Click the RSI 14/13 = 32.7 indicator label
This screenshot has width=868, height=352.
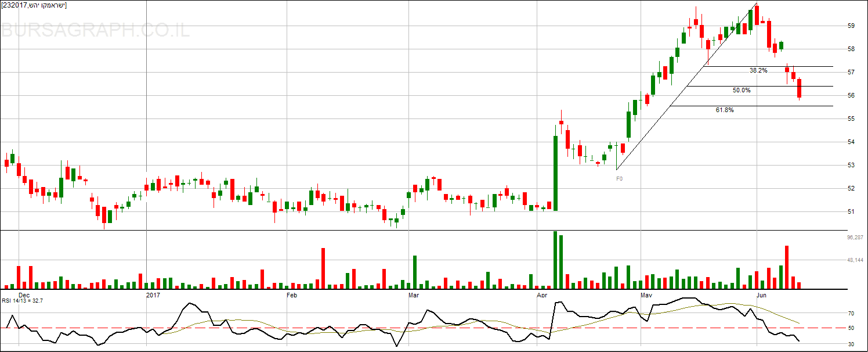click(x=22, y=301)
